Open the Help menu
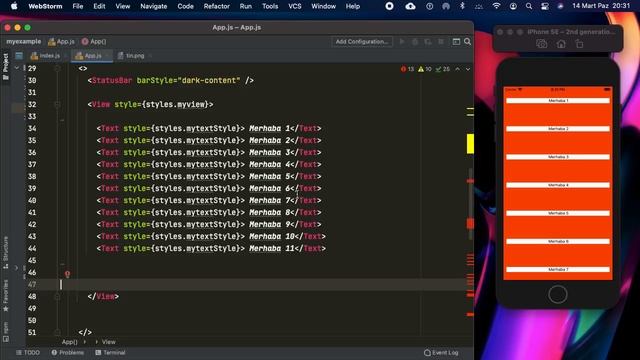 point(353,6)
